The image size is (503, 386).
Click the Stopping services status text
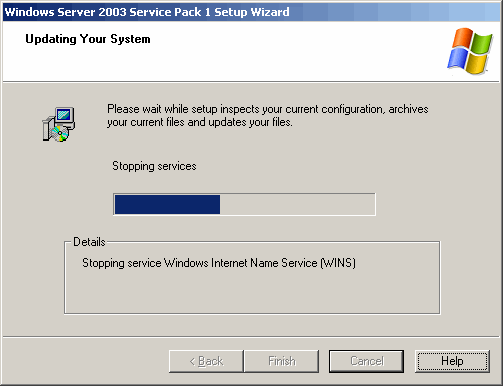pos(154,166)
